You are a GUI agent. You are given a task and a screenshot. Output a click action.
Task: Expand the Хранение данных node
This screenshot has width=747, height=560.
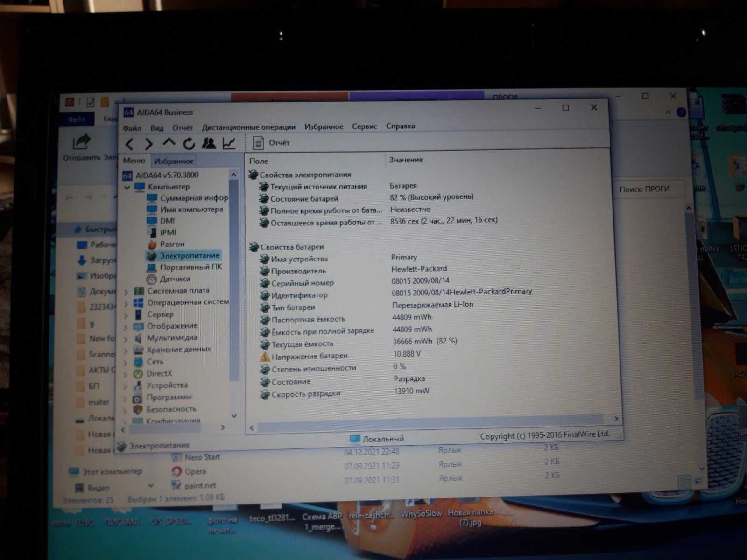click(126, 350)
